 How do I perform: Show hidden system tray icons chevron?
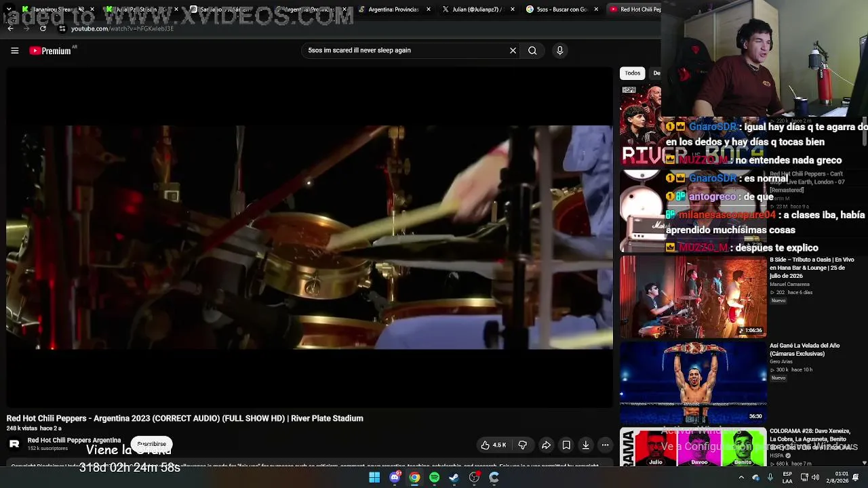[x=741, y=477]
